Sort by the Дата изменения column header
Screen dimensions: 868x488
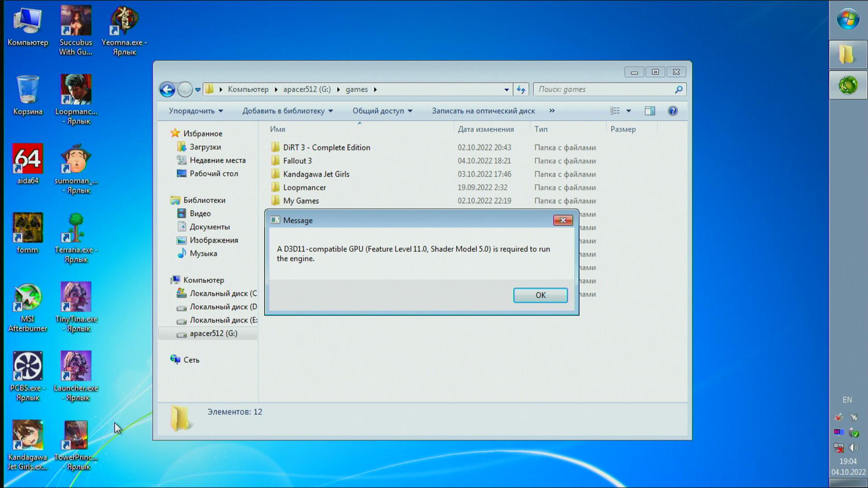click(x=485, y=129)
